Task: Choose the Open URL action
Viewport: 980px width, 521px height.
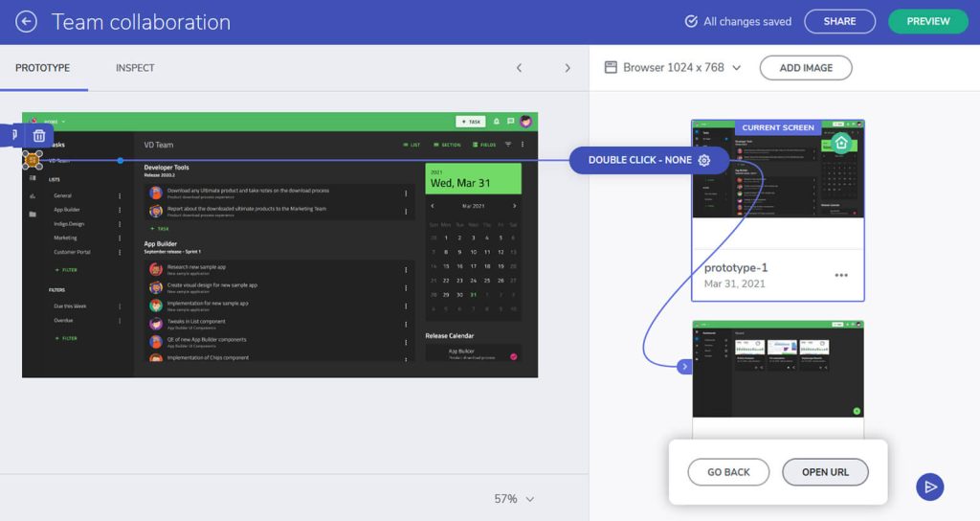Action: [x=825, y=472]
